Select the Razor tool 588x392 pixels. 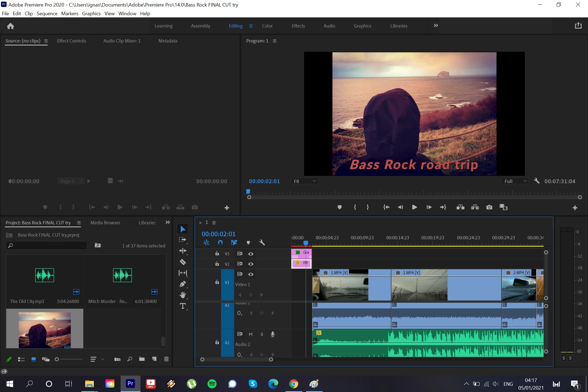pos(183,262)
